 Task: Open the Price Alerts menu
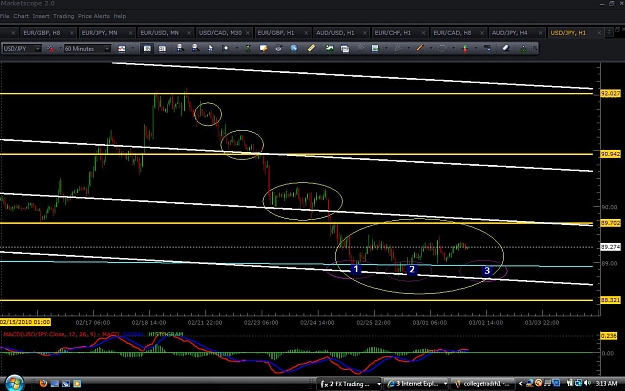tap(94, 16)
